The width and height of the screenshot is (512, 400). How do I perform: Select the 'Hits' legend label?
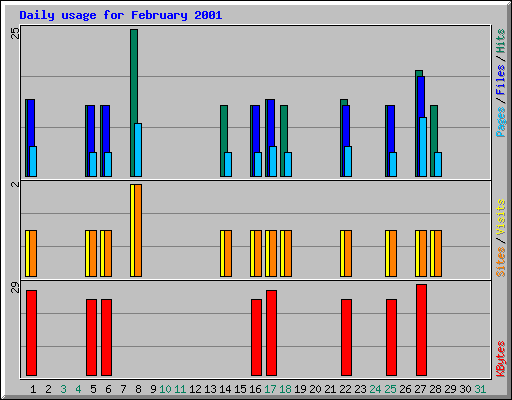pos(501,41)
